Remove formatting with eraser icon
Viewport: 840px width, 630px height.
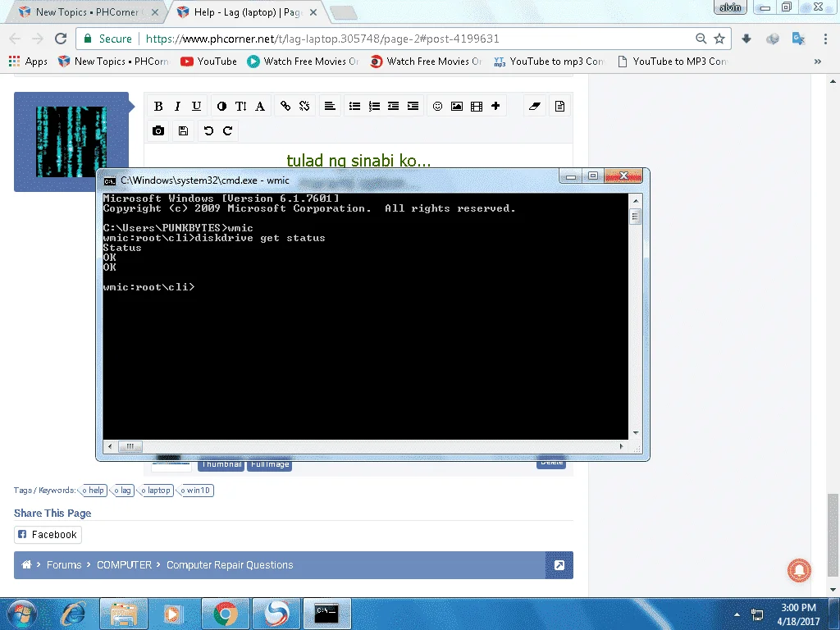[x=534, y=106]
